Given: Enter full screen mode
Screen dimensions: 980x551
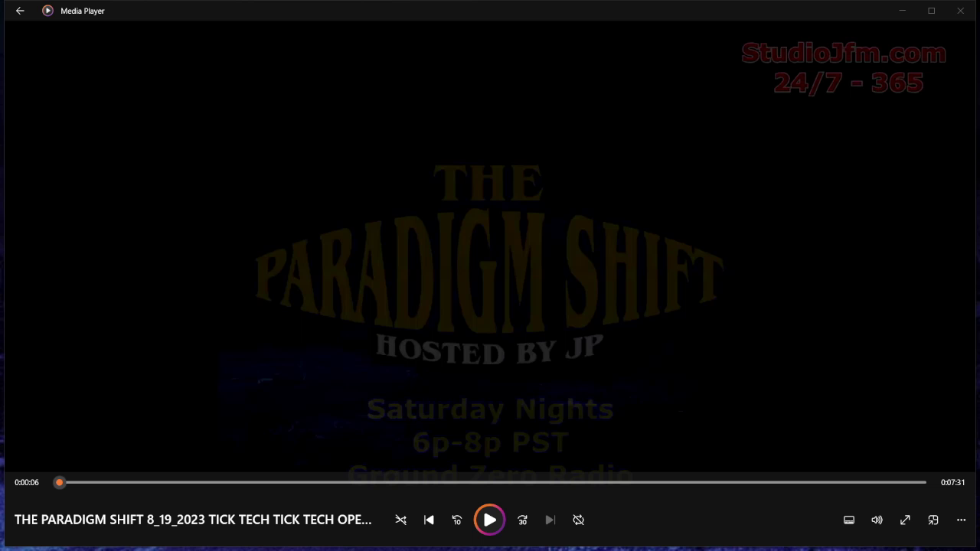Looking at the screenshot, I should tap(905, 520).
